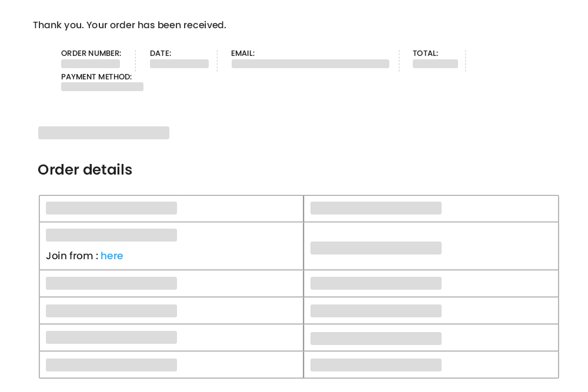The image size is (588, 392).
Task: Select the TOTAL placeholder value
Action: point(435,63)
